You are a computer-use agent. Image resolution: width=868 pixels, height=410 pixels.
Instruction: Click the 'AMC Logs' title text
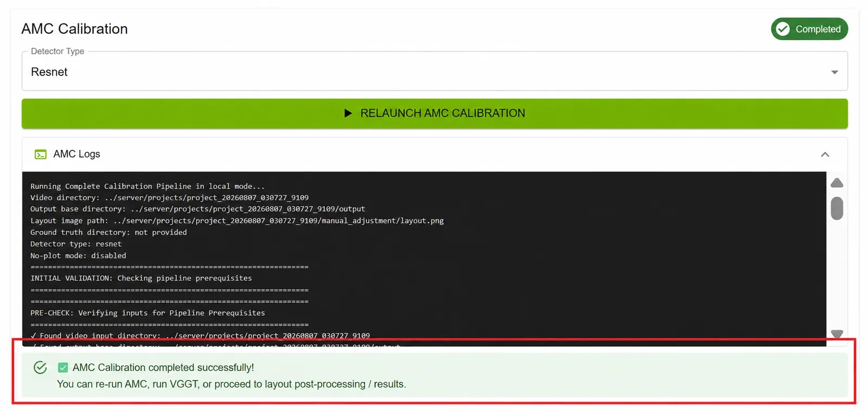[76, 154]
